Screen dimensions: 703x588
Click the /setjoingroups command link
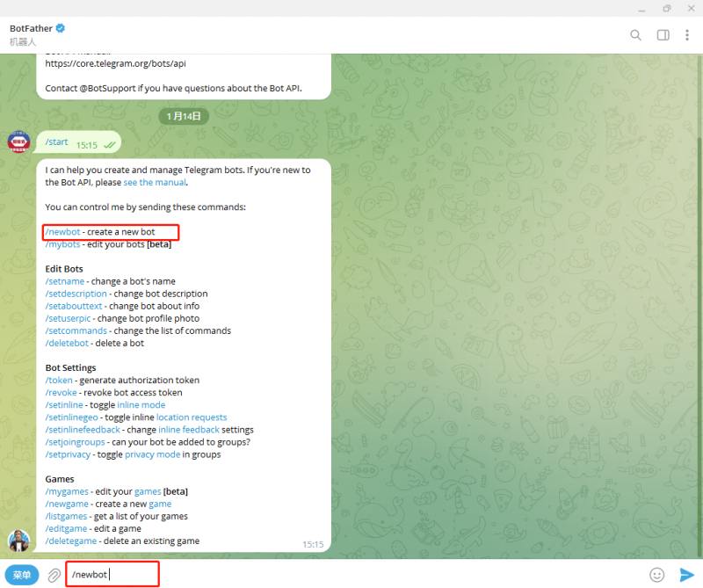pyautogui.click(x=75, y=442)
